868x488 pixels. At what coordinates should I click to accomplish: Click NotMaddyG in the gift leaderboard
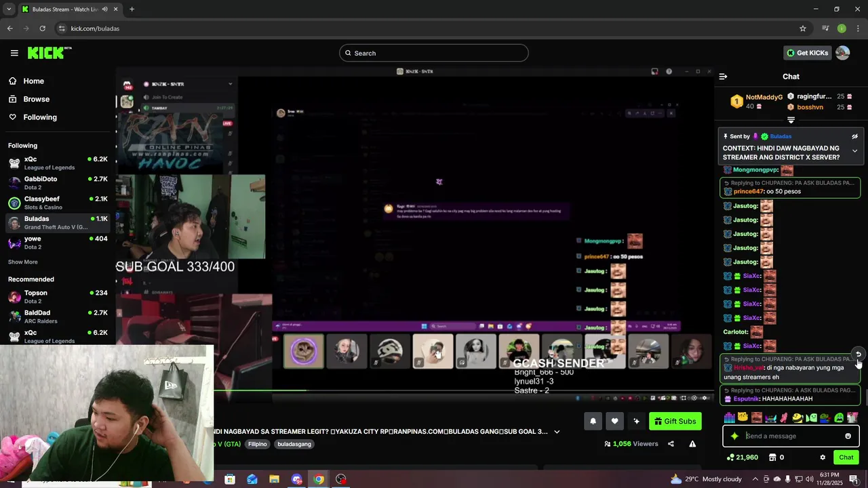[x=764, y=98]
